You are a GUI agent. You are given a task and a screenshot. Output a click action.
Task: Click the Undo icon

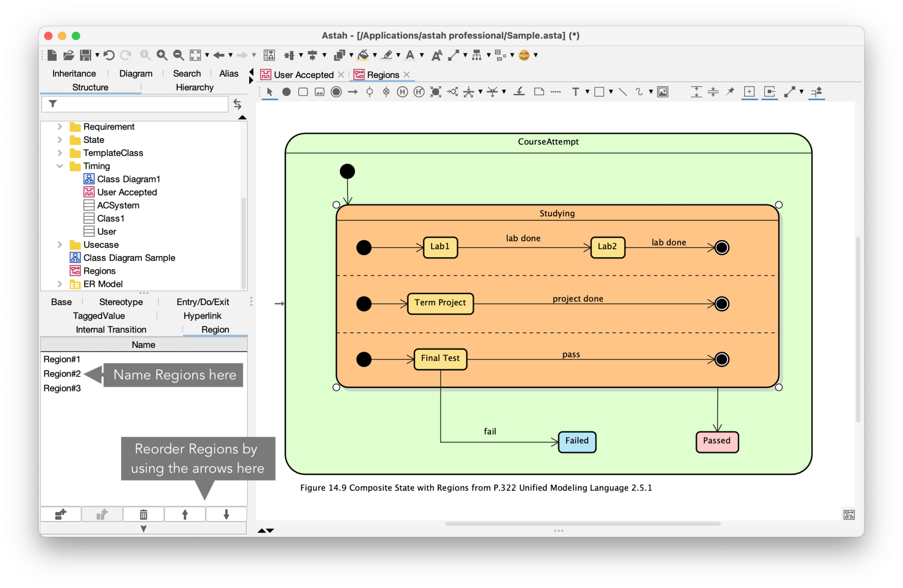[x=109, y=55]
